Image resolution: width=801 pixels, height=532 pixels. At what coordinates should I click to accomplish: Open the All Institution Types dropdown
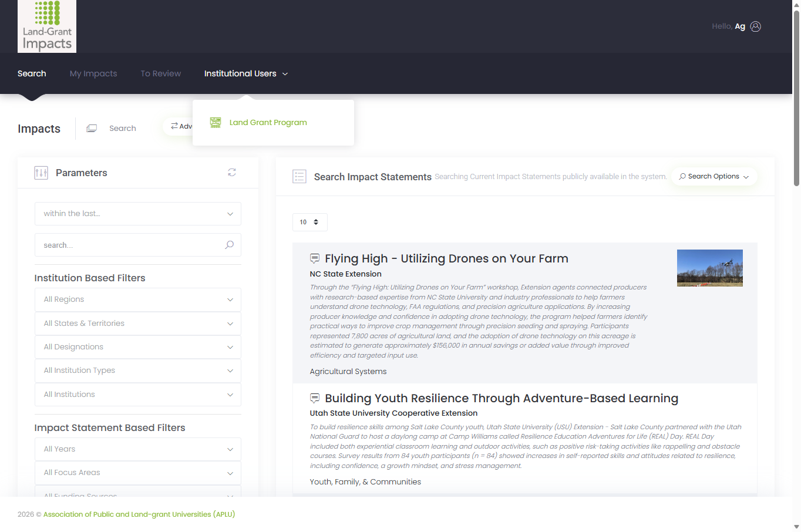click(138, 371)
